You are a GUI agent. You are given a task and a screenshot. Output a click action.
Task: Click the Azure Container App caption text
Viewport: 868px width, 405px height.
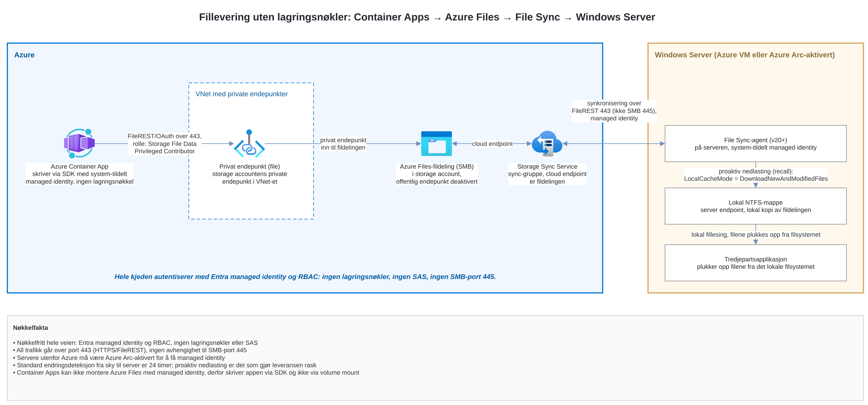(80, 174)
